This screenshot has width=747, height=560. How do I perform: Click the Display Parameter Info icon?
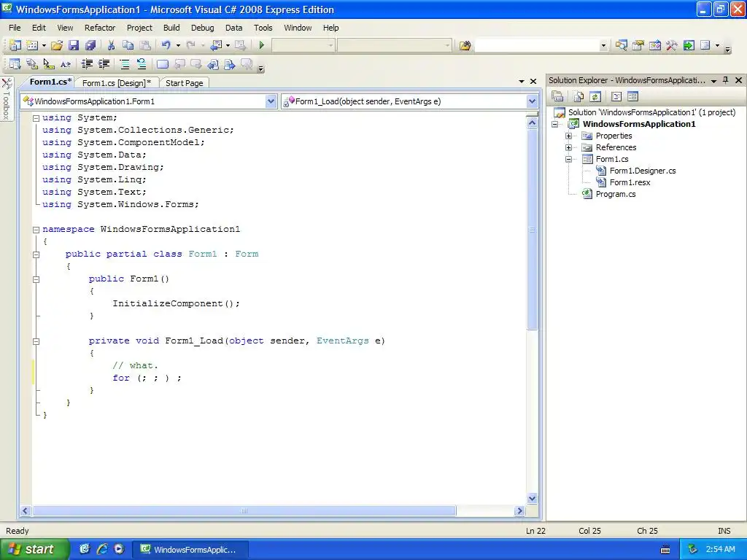point(32,64)
